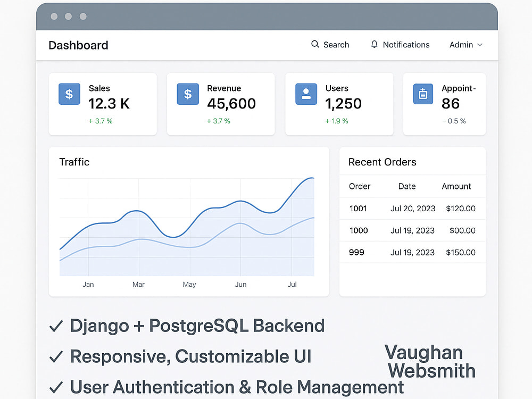
Task: Click the Mar label on Traffic chart
Action: click(138, 284)
